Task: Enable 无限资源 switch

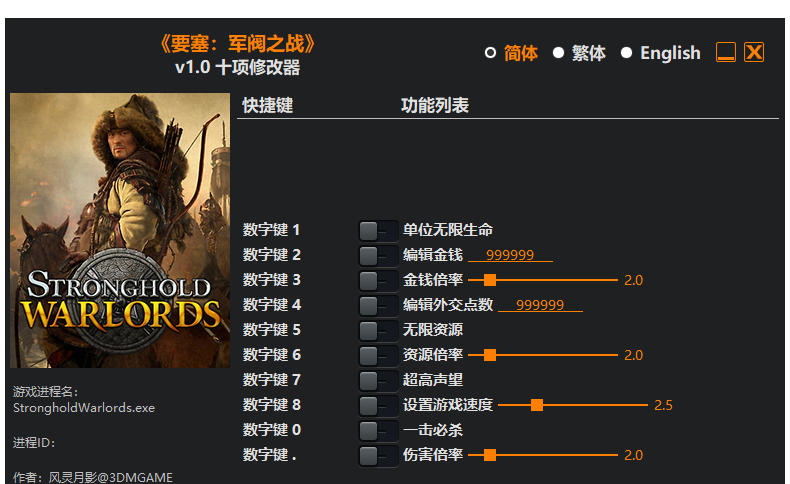Action: (378, 331)
